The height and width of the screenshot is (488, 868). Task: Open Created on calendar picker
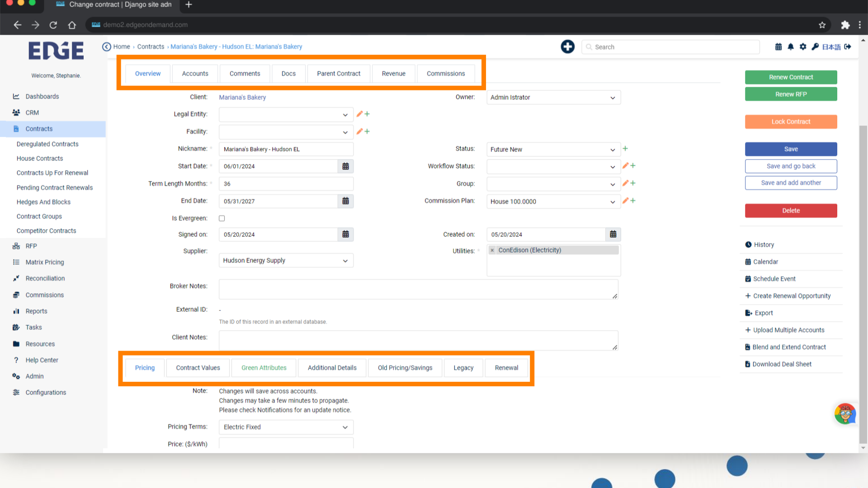click(x=613, y=235)
